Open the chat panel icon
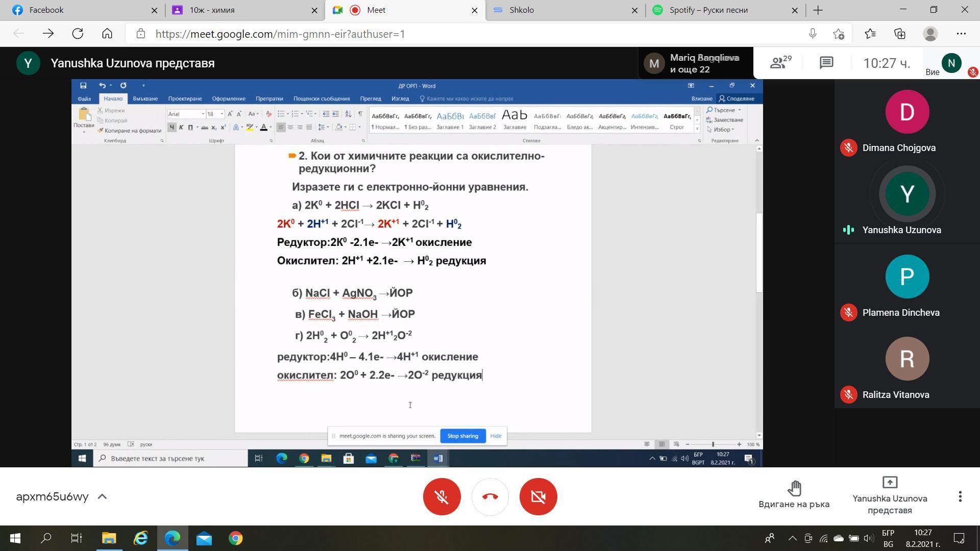Screen dimensions: 980x551 [826, 63]
